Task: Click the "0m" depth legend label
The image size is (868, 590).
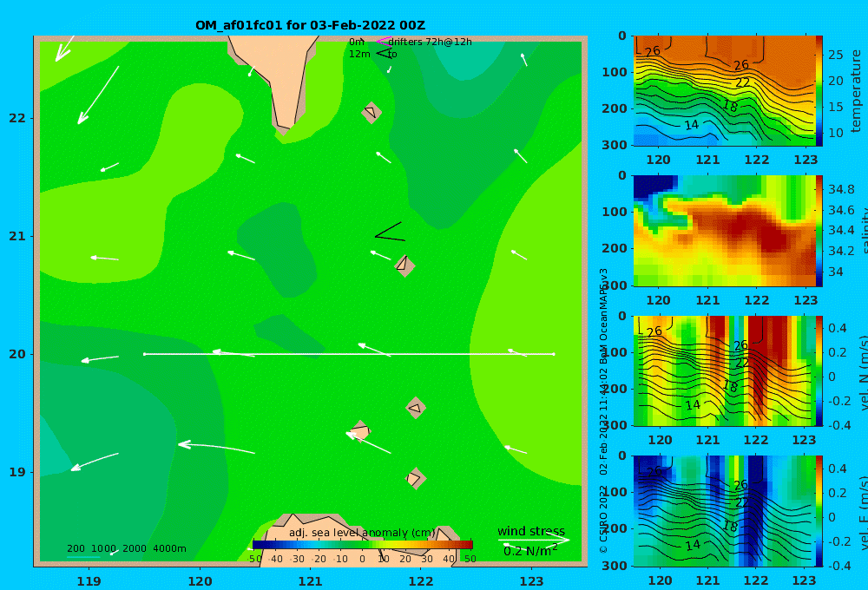Action: coord(357,42)
